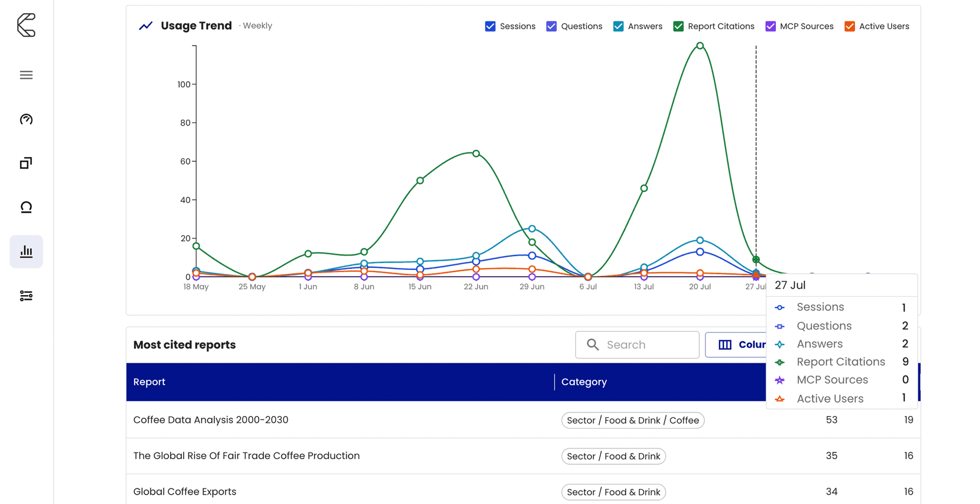This screenshot has width=980, height=504.
Task: Open the stacked squares sidebar icon
Action: pos(26,163)
